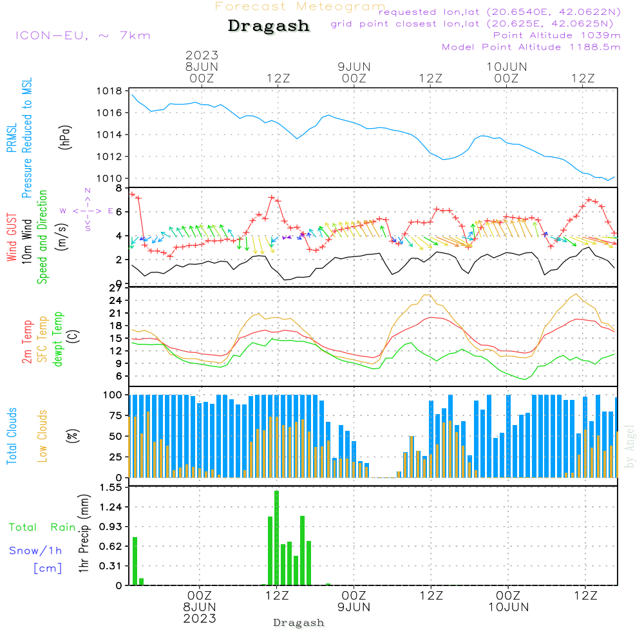Click the compass 'N' direction letter
Screen dimensions: 644x644
pyautogui.click(x=88, y=191)
